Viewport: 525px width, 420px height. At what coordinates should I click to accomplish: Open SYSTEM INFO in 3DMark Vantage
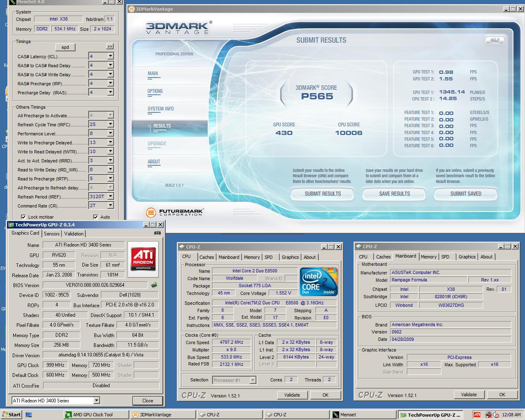point(161,109)
